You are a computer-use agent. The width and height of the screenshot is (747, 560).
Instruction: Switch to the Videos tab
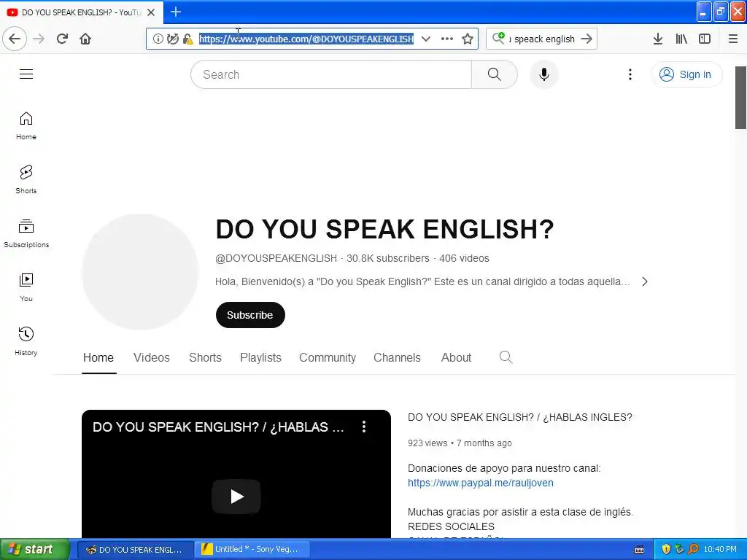152,357
